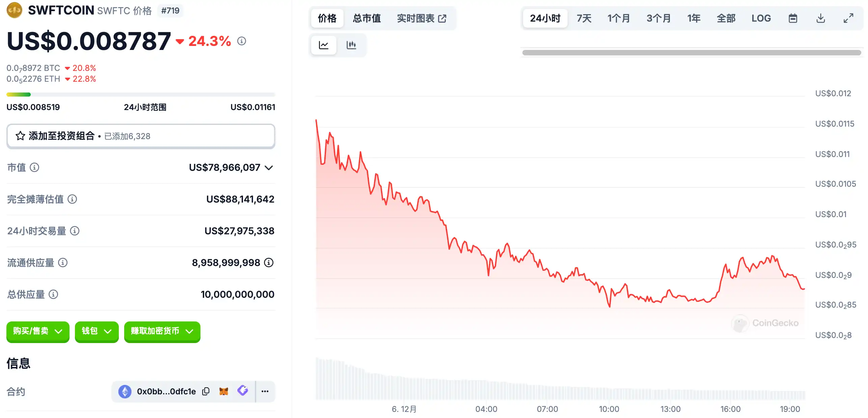Copy the contract address
This screenshot has width=868, height=418.
(206, 391)
